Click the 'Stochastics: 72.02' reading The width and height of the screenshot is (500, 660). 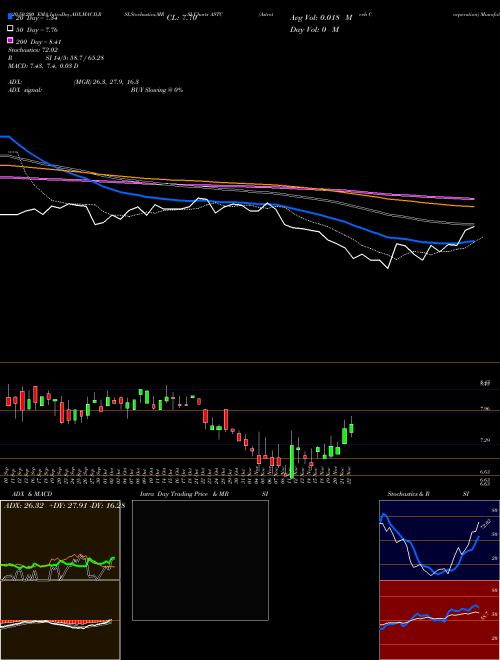coord(33,50)
